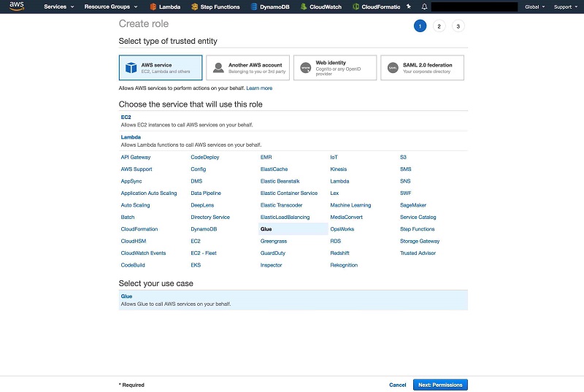Select CloudHSM service
584x392 pixels.
click(x=134, y=241)
